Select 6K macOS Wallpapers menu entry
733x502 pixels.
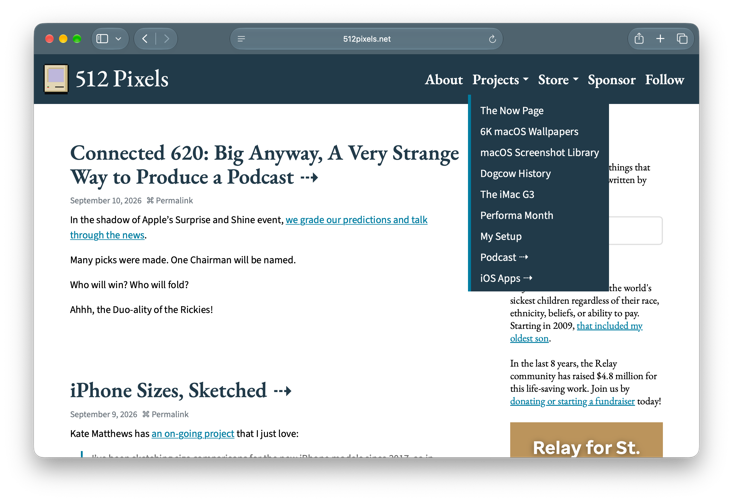[529, 132]
